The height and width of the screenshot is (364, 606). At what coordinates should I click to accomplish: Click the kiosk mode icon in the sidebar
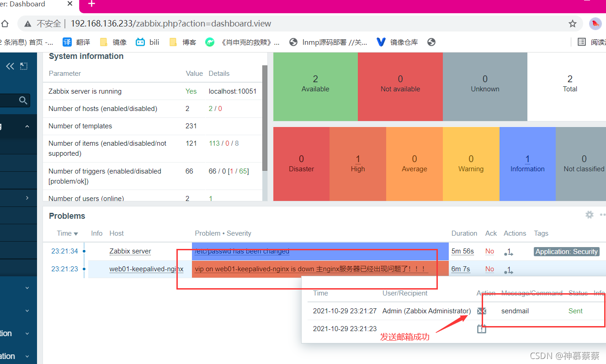(x=24, y=66)
